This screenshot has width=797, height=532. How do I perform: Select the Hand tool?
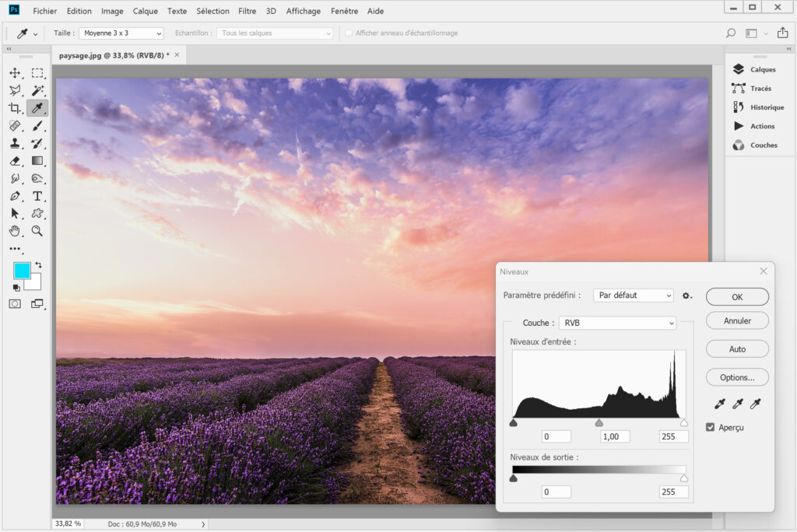pos(15,231)
